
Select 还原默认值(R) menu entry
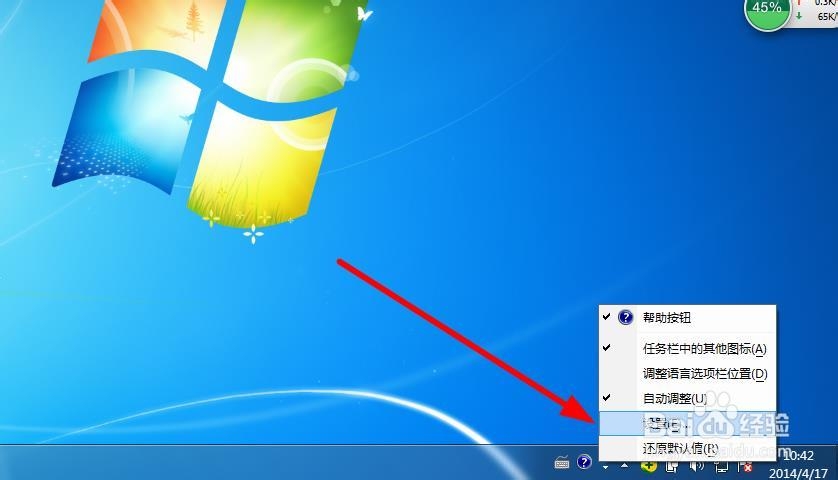(687, 448)
